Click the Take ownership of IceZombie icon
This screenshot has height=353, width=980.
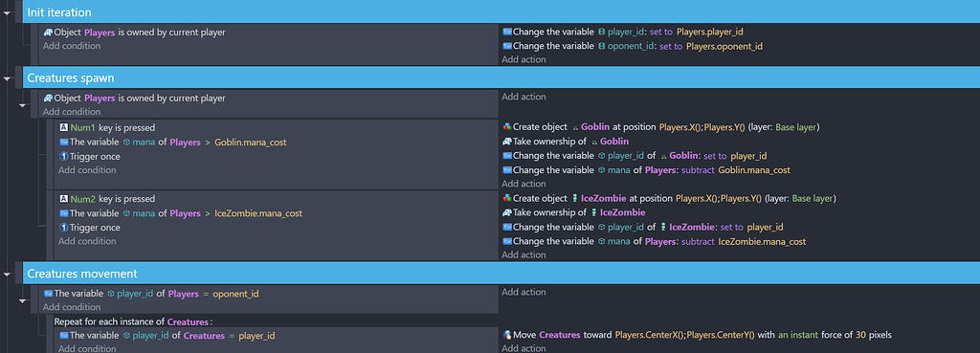(507, 213)
